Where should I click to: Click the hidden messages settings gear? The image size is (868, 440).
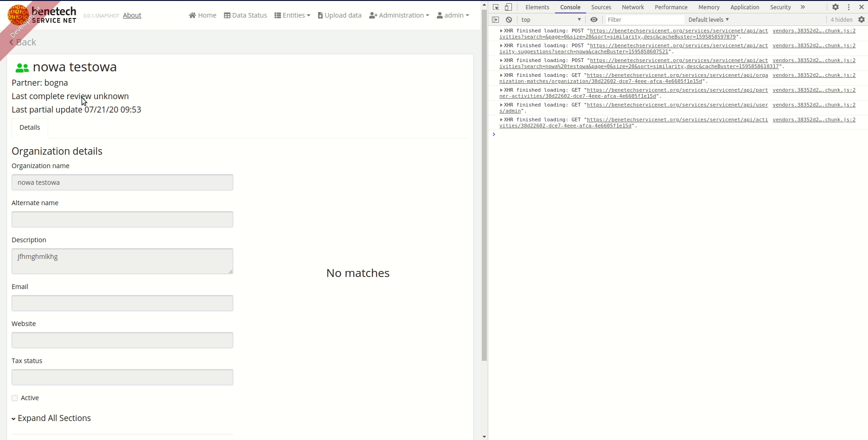861,19
